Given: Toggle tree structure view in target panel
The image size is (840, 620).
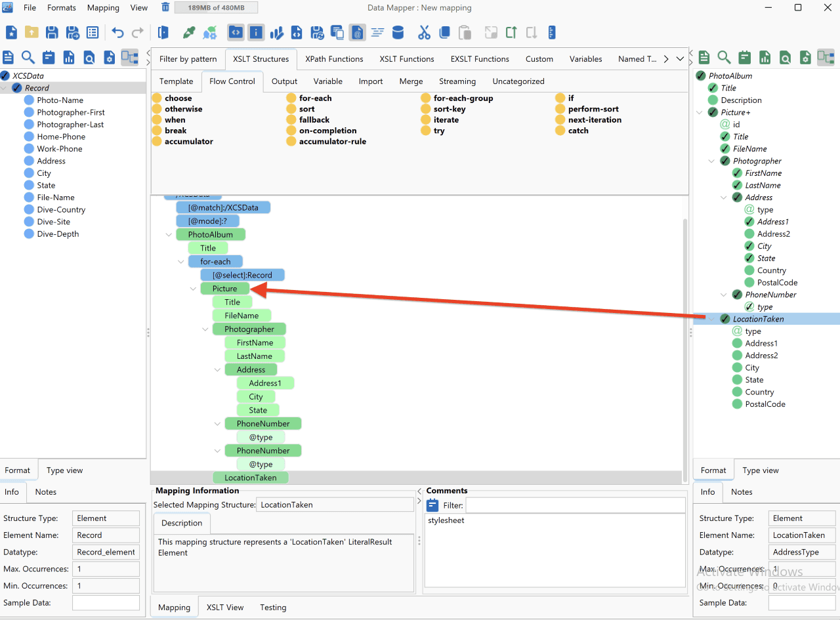Looking at the screenshot, I should pyautogui.click(x=826, y=57).
